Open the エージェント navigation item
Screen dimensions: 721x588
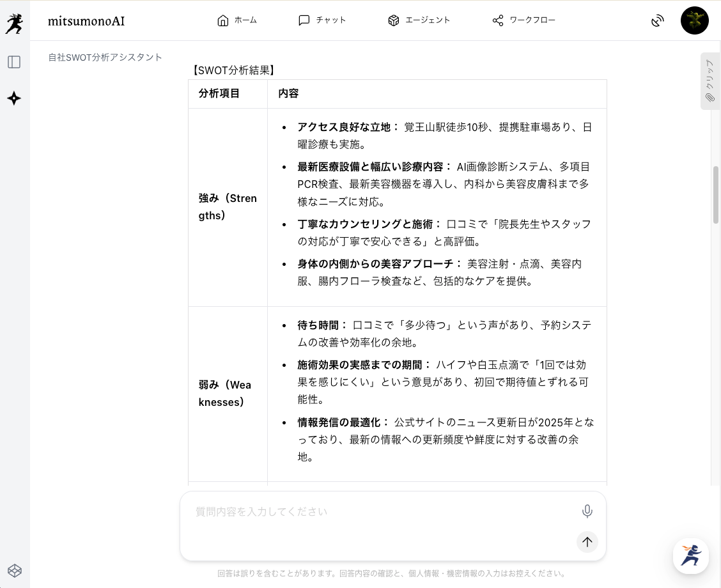(419, 20)
